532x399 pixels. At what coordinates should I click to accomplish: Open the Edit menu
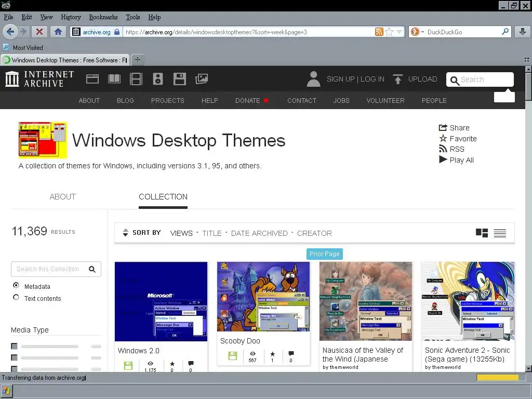(x=26, y=17)
